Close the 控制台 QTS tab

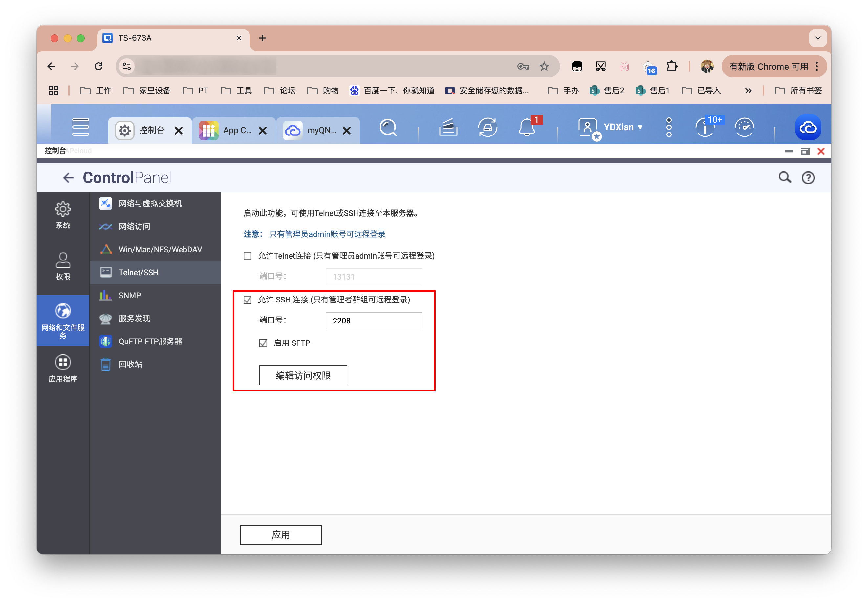pos(179,131)
